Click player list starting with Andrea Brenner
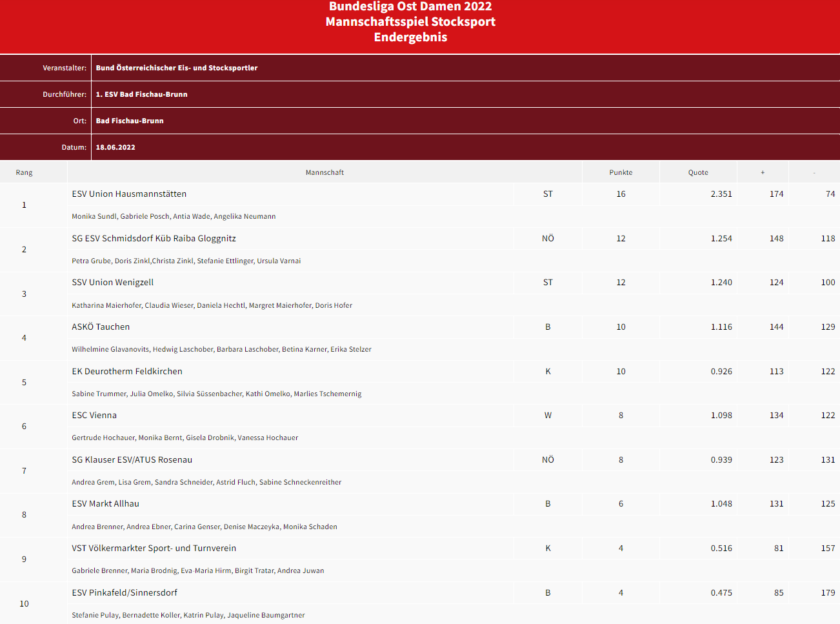The width and height of the screenshot is (840, 624). pyautogui.click(x=205, y=527)
